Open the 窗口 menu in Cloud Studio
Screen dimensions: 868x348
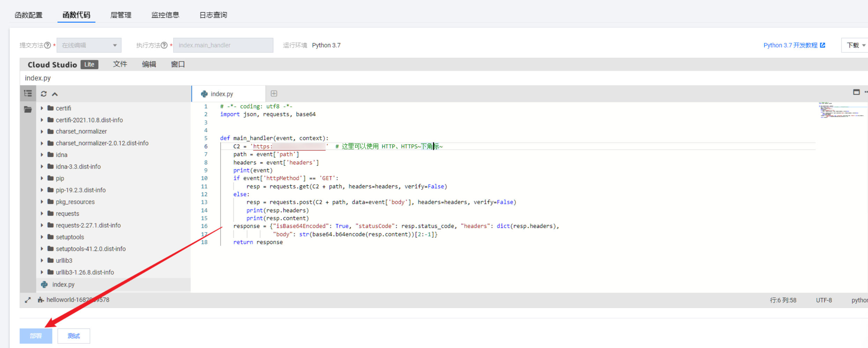[178, 65]
